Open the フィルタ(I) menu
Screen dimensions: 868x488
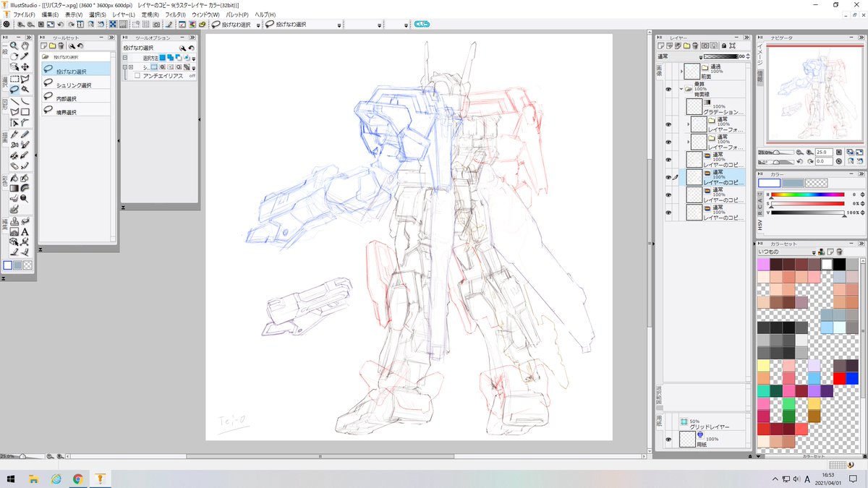pyautogui.click(x=175, y=14)
